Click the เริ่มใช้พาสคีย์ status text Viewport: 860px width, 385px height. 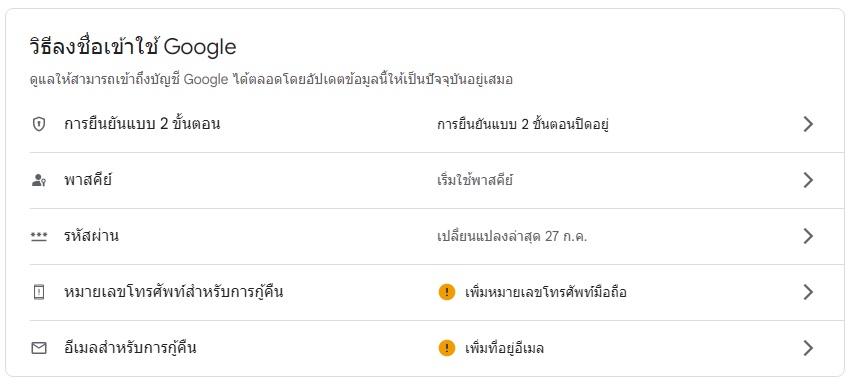[x=475, y=180]
